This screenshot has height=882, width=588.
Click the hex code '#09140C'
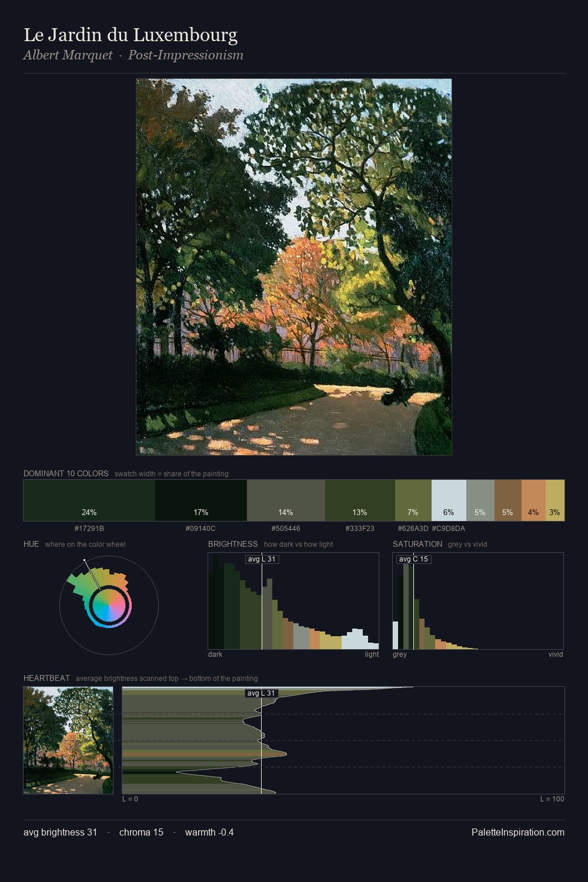point(201,529)
